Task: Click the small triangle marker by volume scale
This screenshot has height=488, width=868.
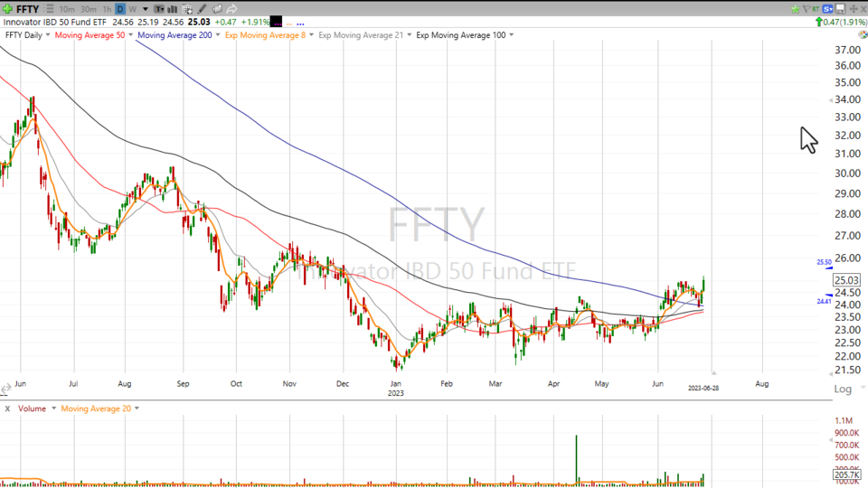Action: tap(830, 440)
